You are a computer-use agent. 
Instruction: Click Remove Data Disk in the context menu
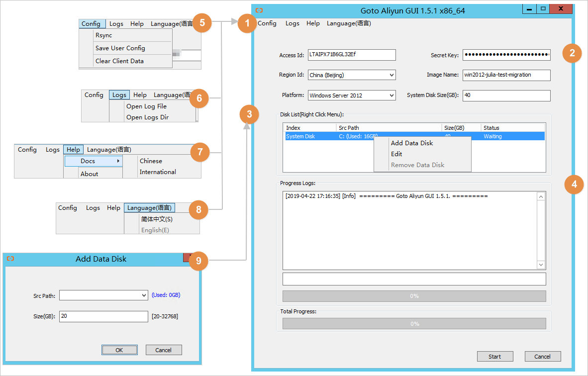click(417, 165)
